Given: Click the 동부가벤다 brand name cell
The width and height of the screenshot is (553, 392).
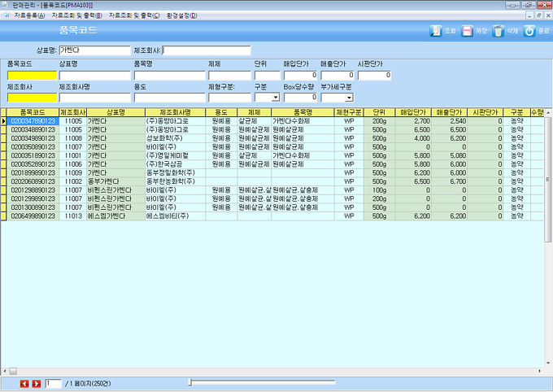Looking at the screenshot, I should [115, 181].
